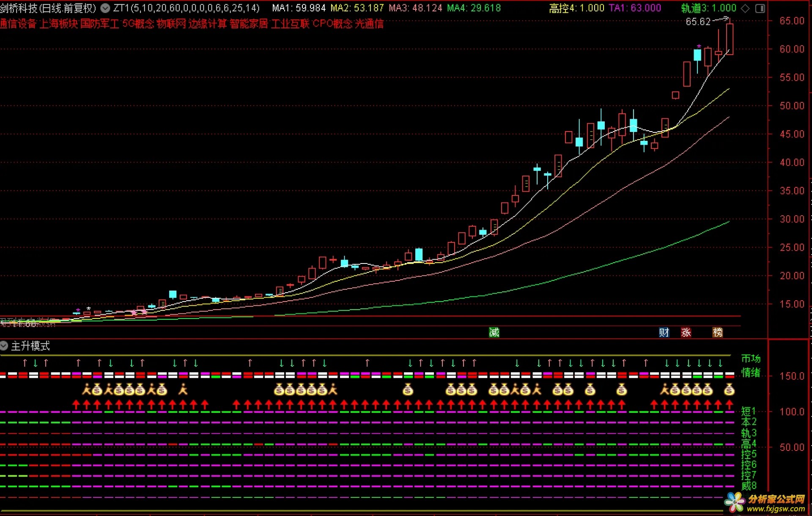Click the 控7 row label
This screenshot has height=516, width=812.
pos(749,475)
